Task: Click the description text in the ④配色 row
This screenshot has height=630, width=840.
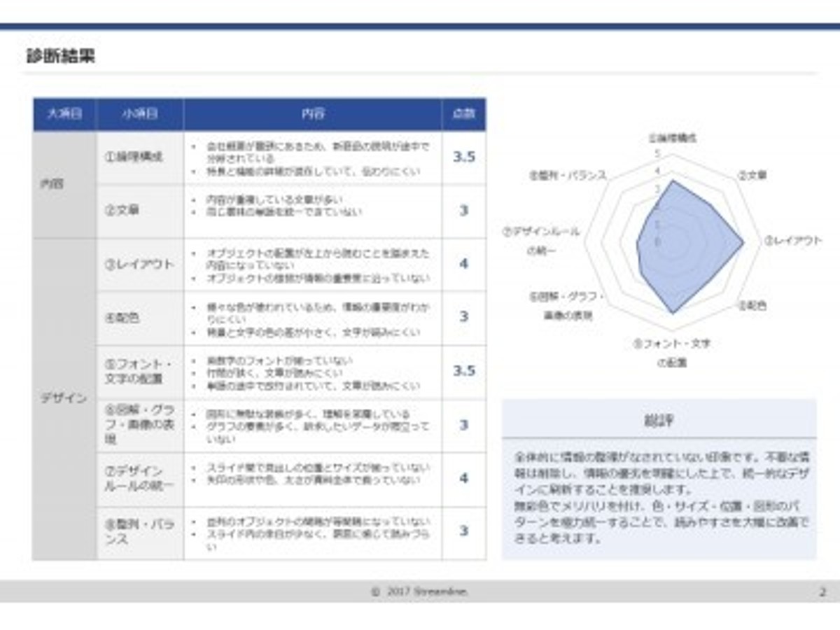Action: click(x=311, y=318)
